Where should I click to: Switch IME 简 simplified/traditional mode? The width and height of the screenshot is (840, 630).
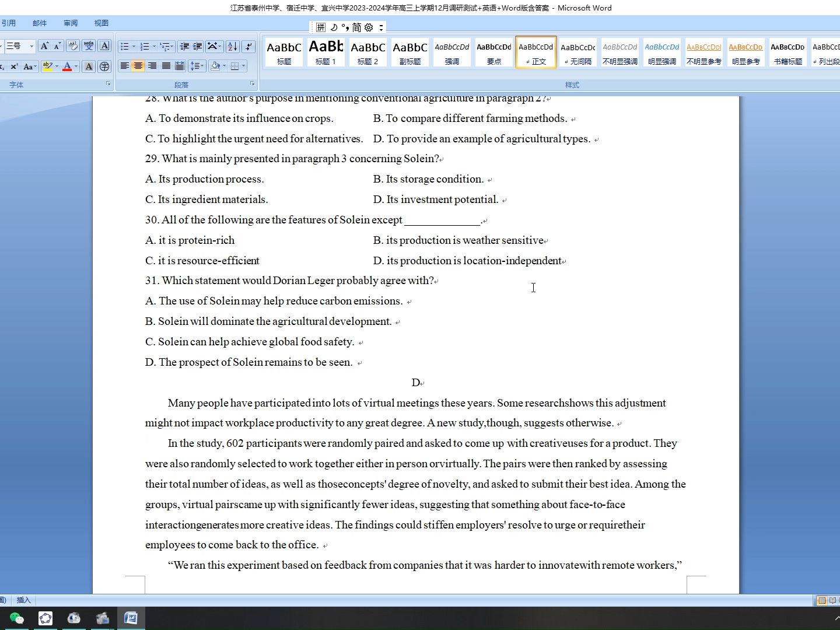tap(356, 27)
